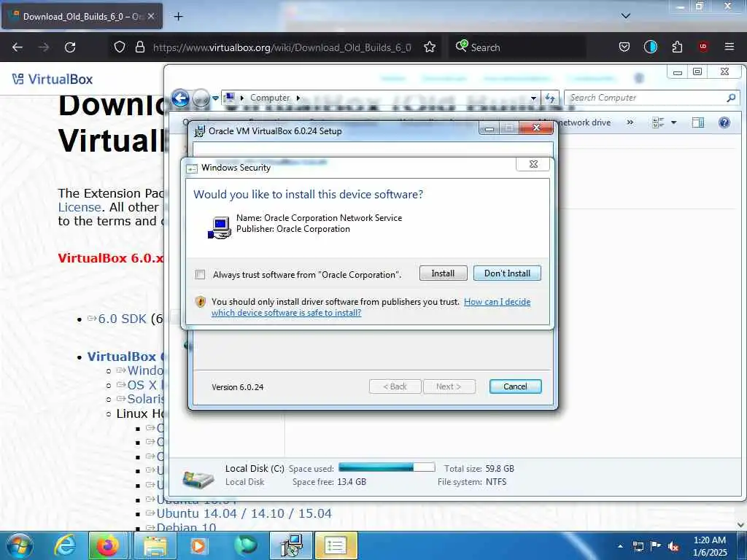The height and width of the screenshot is (560, 747).
Task: Close the Windows Security dialog
Action: click(533, 164)
